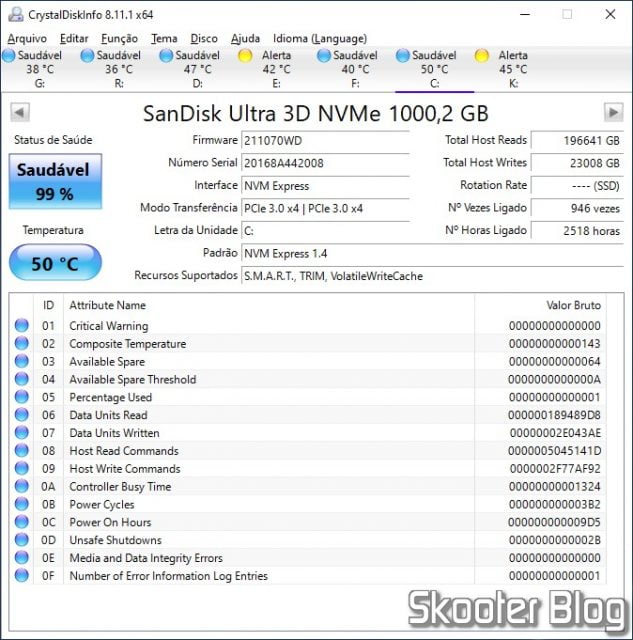Select the Controller Busy Time attribute name
Image resolution: width=633 pixels, height=640 pixels.
(120, 487)
